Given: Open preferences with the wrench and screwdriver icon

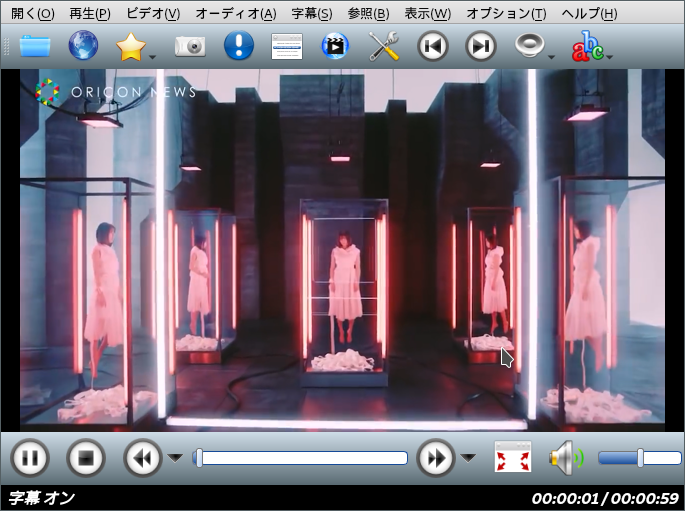Looking at the screenshot, I should [x=384, y=46].
